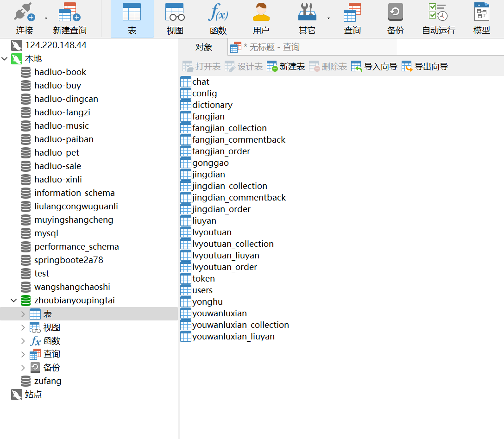Viewport: 504px width, 439px height.
Task: Click the 本地 connection icon
Action: 17,59
